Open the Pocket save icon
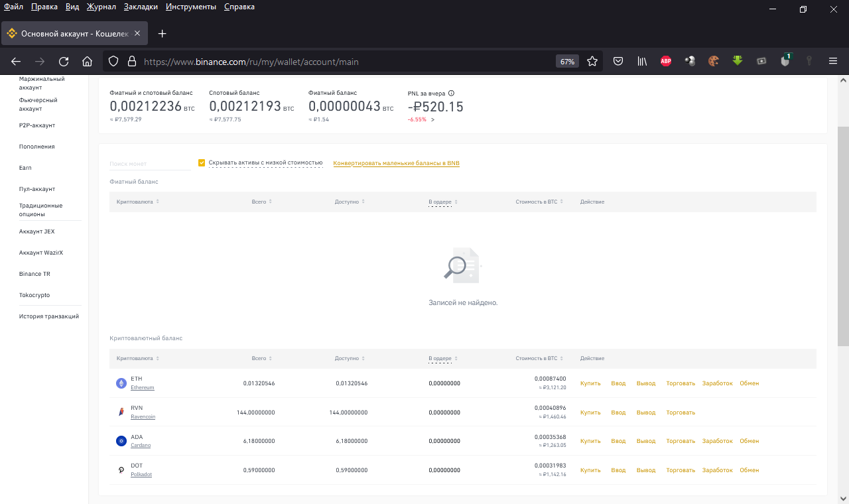The height and width of the screenshot is (504, 849). tap(618, 62)
